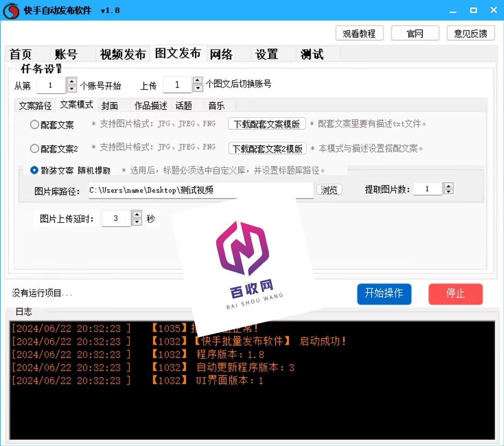Click the log line 启动成功！

(x=179, y=341)
